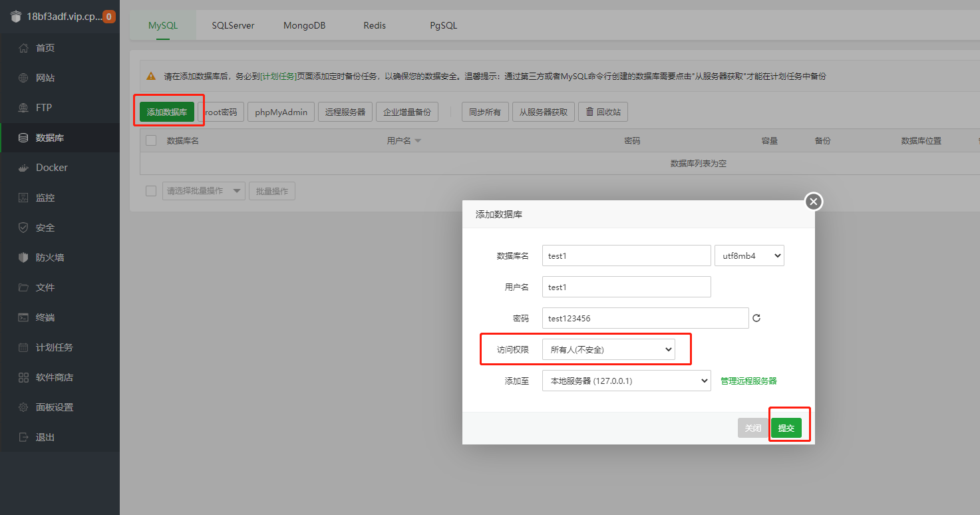Screen dimensions: 980x515
Task: Click the panel logo icon at top left
Action: point(16,17)
